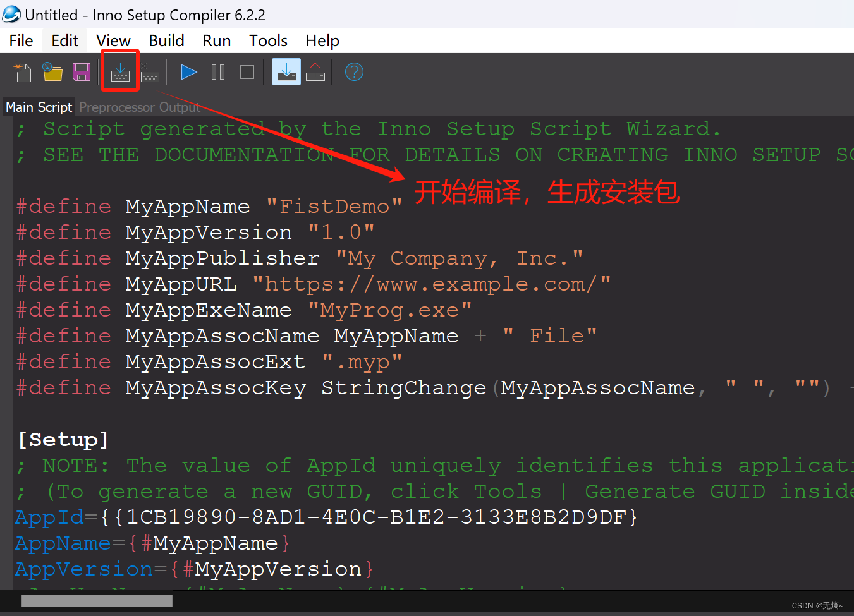Select the Main Script tab
The image size is (854, 616).
click(38, 107)
